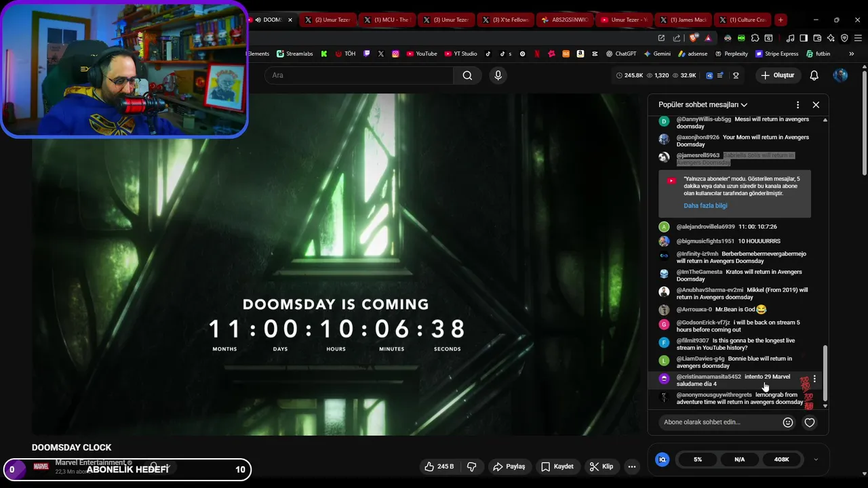
Task: Toggle the browser sidebar panel icon
Action: [804, 38]
